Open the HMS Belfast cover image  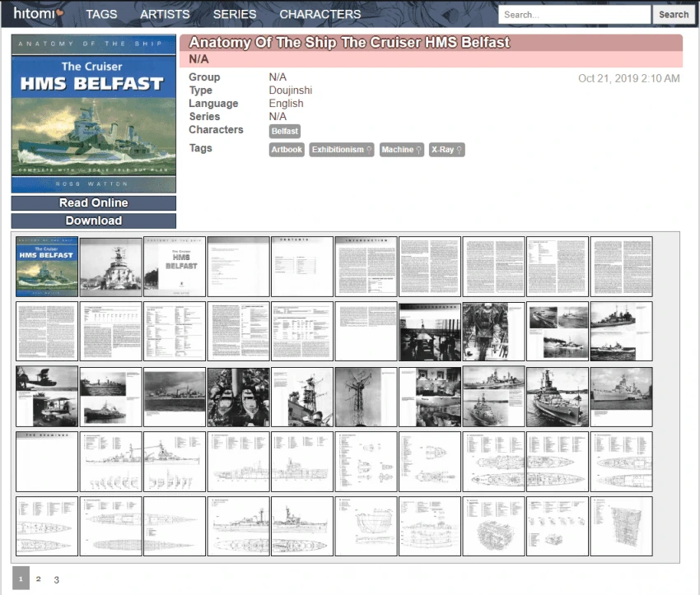pos(94,114)
